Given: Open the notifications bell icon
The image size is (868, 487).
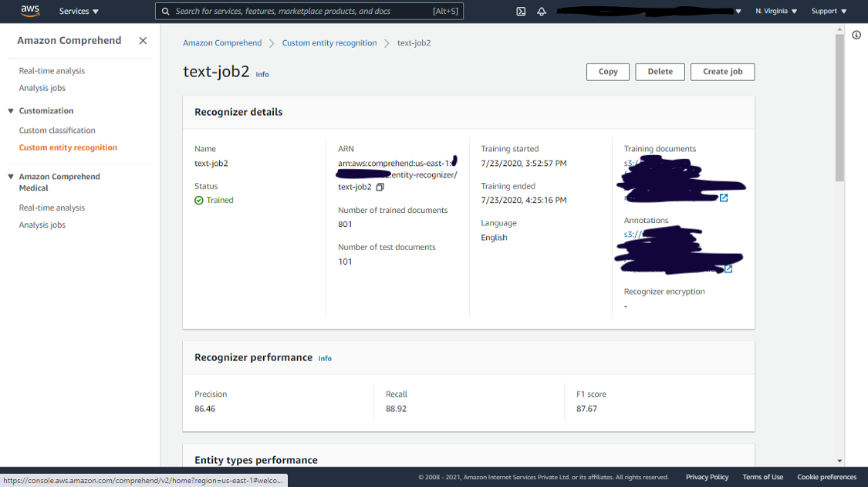Looking at the screenshot, I should click(542, 11).
